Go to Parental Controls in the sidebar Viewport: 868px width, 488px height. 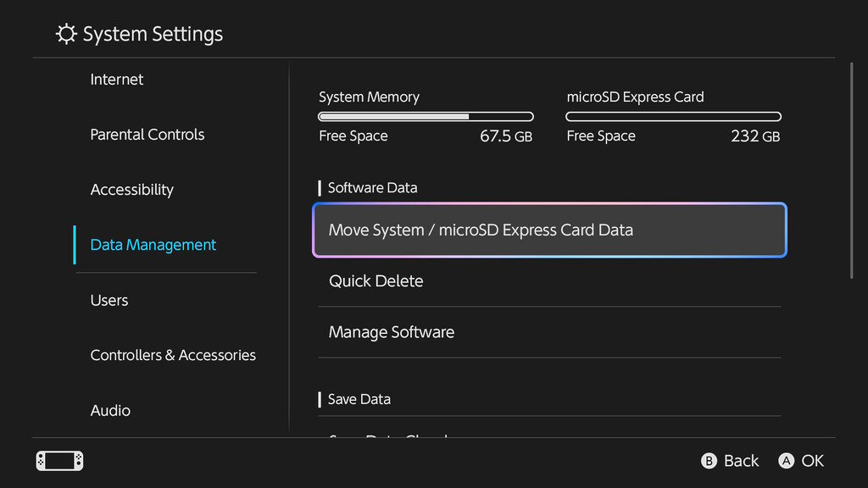tap(147, 135)
